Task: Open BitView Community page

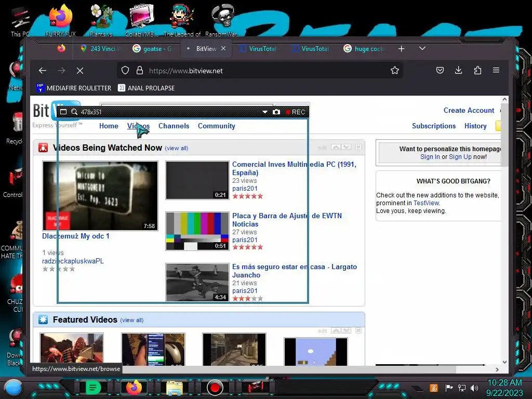Action: click(217, 126)
